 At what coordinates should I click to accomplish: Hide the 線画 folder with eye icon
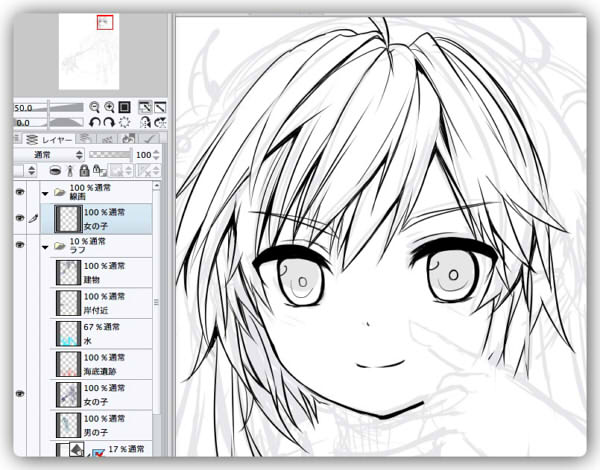click(21, 190)
